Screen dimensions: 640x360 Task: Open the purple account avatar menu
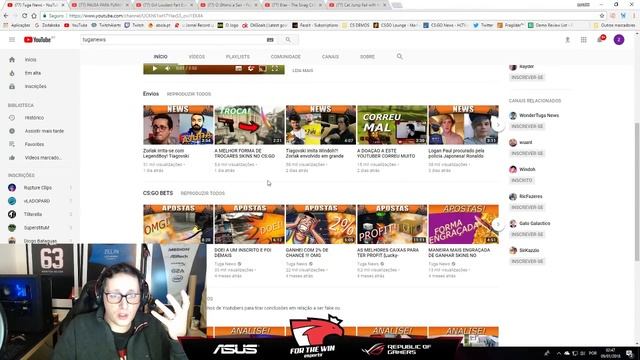point(619,40)
